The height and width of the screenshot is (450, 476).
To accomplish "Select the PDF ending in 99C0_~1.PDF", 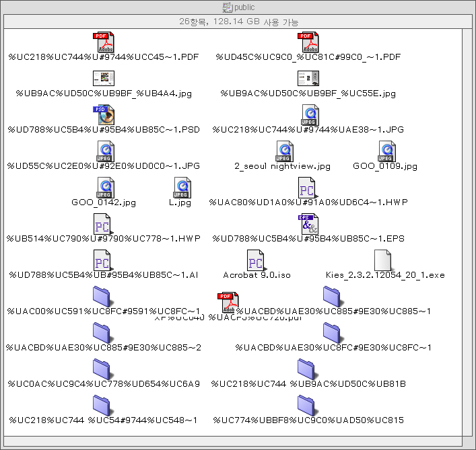I will click(x=308, y=42).
